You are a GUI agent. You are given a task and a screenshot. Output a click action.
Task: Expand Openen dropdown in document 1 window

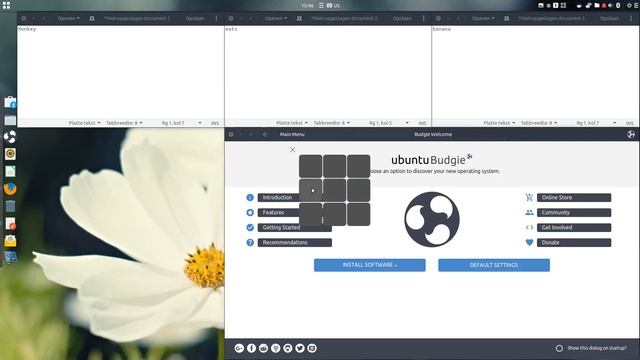point(68,18)
